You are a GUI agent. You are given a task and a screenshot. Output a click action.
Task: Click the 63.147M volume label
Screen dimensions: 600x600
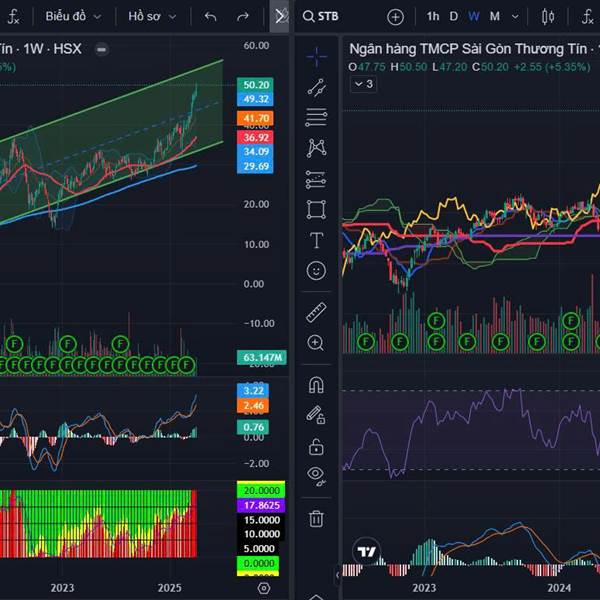point(262,357)
